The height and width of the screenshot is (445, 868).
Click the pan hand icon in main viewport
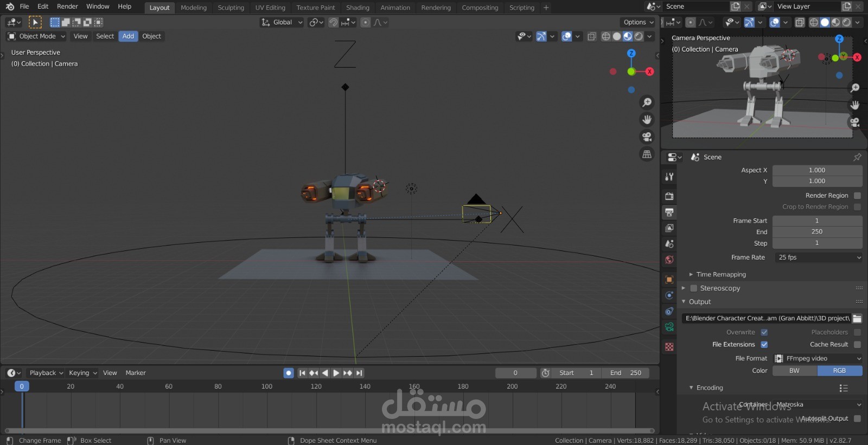tap(647, 120)
